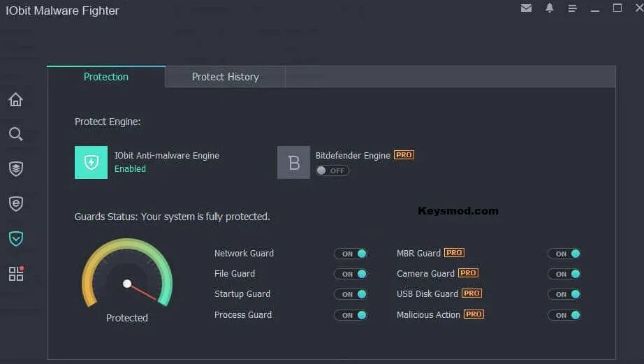Toggle the File Guard switch
The width and height of the screenshot is (644, 364).
click(x=351, y=274)
